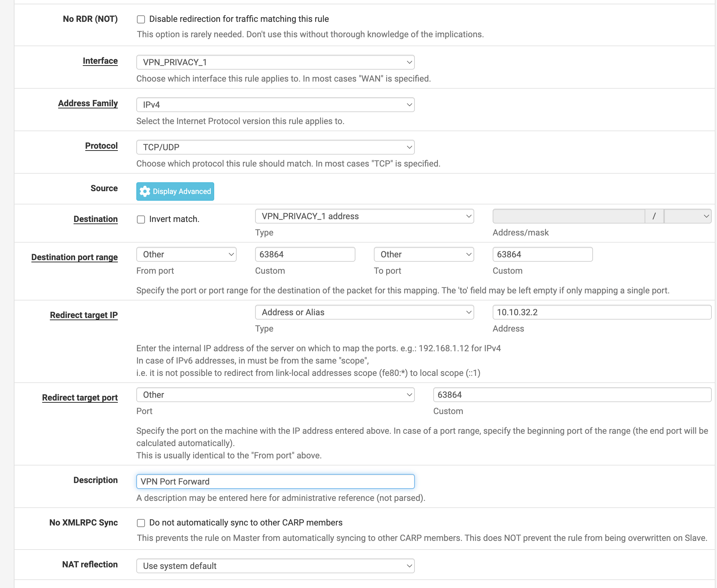Click the Display Advanced source button
717x588 pixels.
[x=175, y=191]
